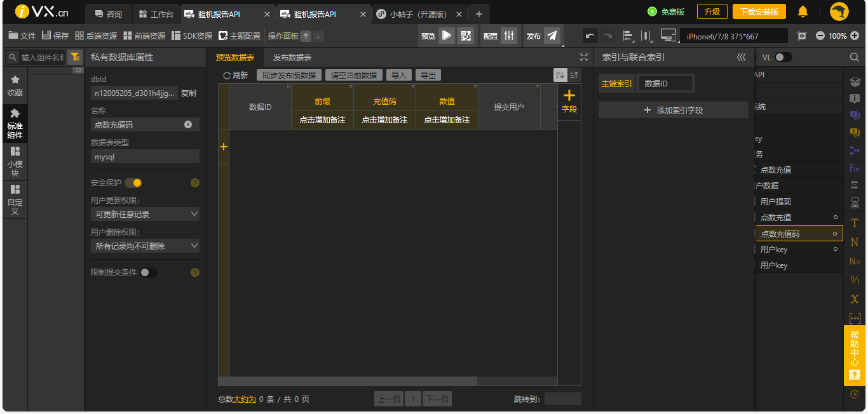Click the 添加索引字段 button

click(x=673, y=110)
